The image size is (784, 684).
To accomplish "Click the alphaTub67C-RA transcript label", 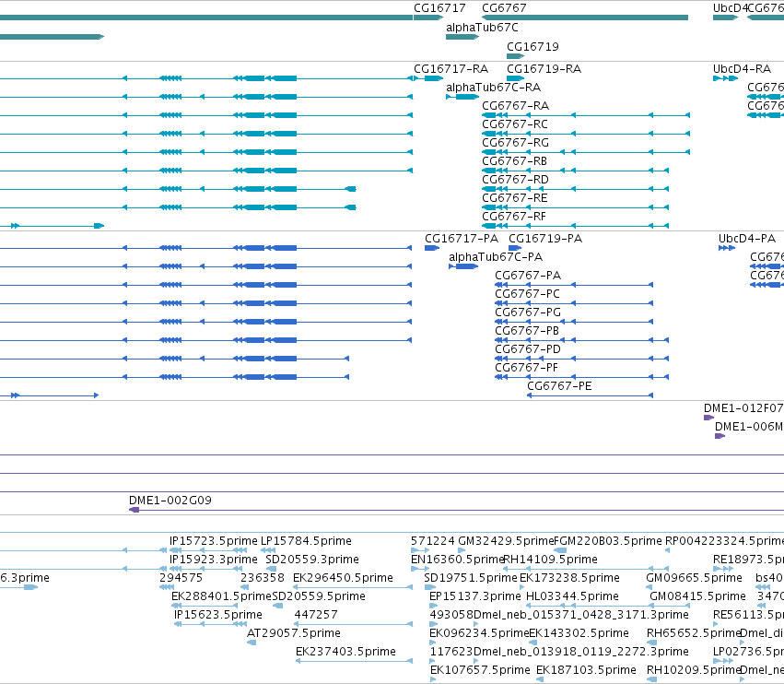I will coord(494,87).
